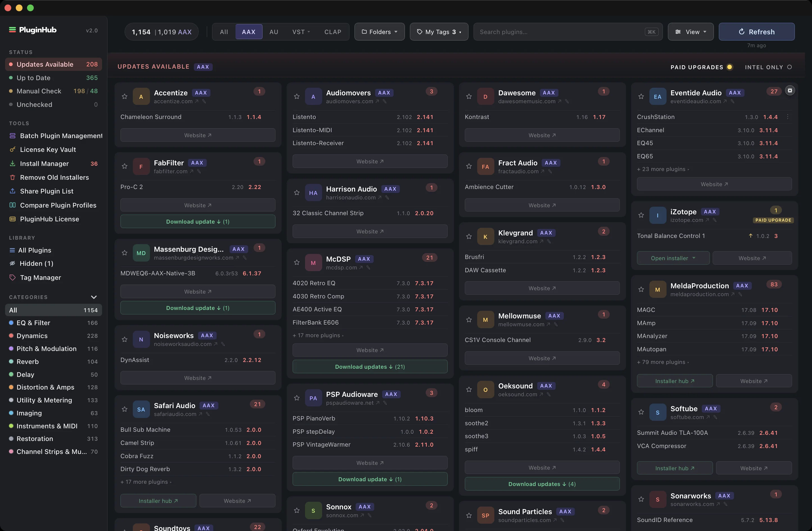Image resolution: width=812 pixels, height=531 pixels.
Task: Star the Eventide Audio vendor
Action: (641, 96)
